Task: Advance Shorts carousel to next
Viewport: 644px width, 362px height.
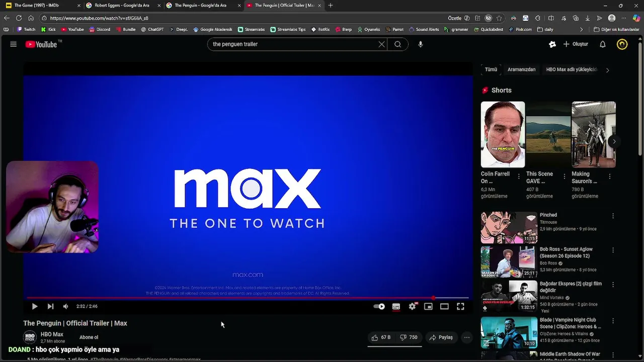Action: (614, 141)
